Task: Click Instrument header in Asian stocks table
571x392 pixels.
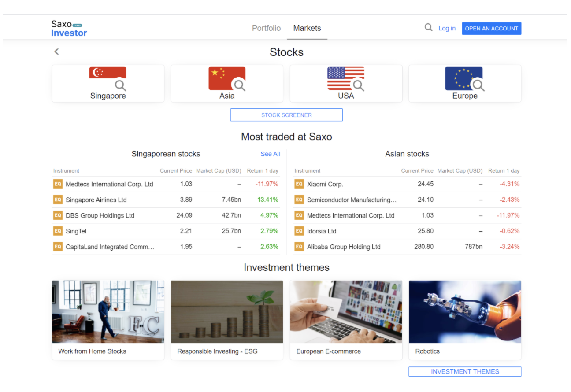Action: pos(308,170)
